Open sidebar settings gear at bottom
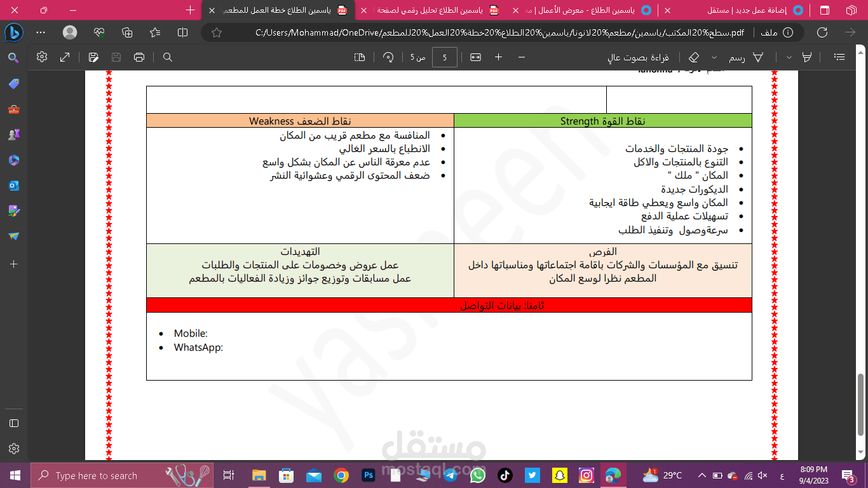The height and width of the screenshot is (488, 868). pos(13,449)
